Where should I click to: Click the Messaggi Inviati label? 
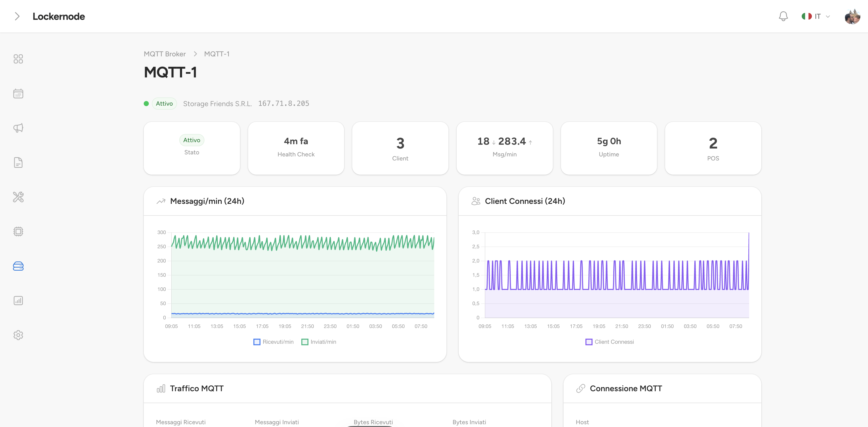pyautogui.click(x=277, y=422)
